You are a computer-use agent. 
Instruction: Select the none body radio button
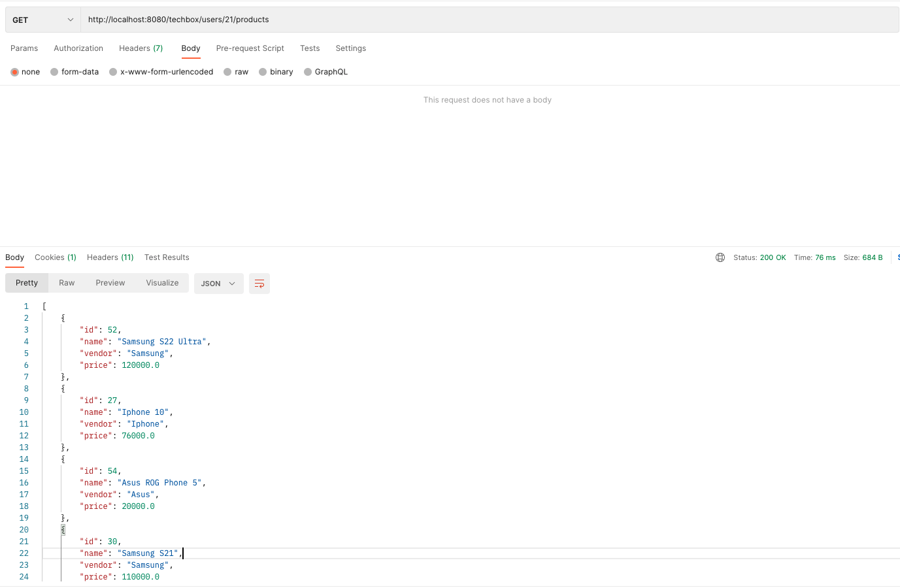14,72
